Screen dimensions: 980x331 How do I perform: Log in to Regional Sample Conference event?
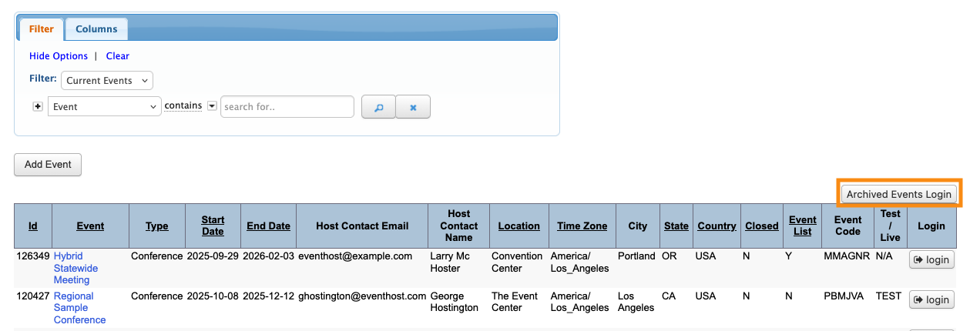pyautogui.click(x=931, y=300)
